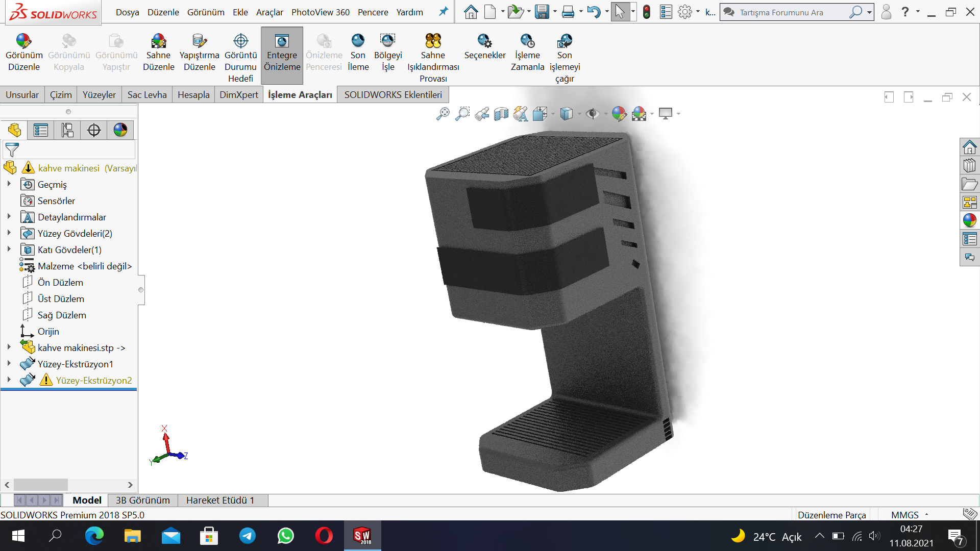Toggle the hide/show items eye icon
Viewport: 980px width, 551px height.
click(x=592, y=114)
